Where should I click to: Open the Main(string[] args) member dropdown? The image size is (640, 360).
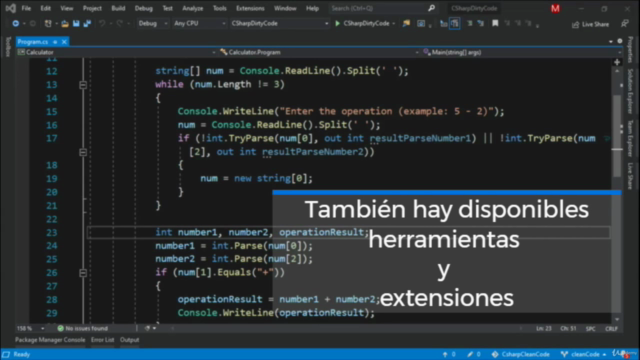click(522, 52)
